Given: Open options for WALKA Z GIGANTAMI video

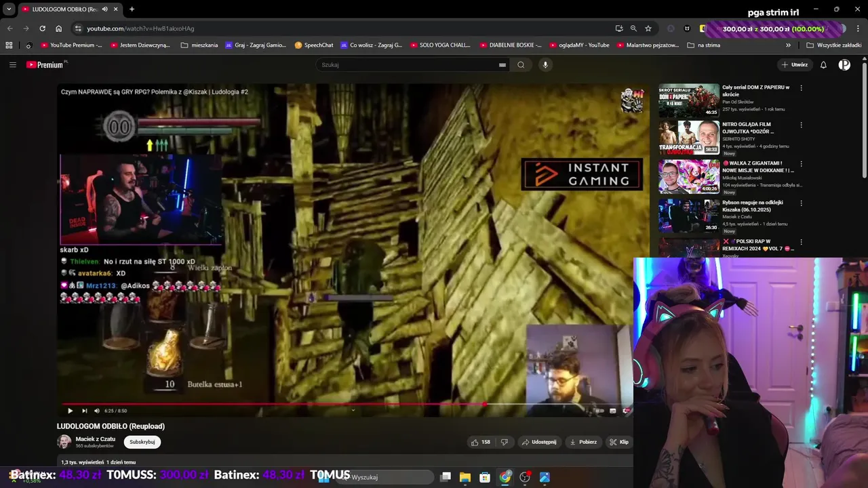Looking at the screenshot, I should (x=801, y=164).
